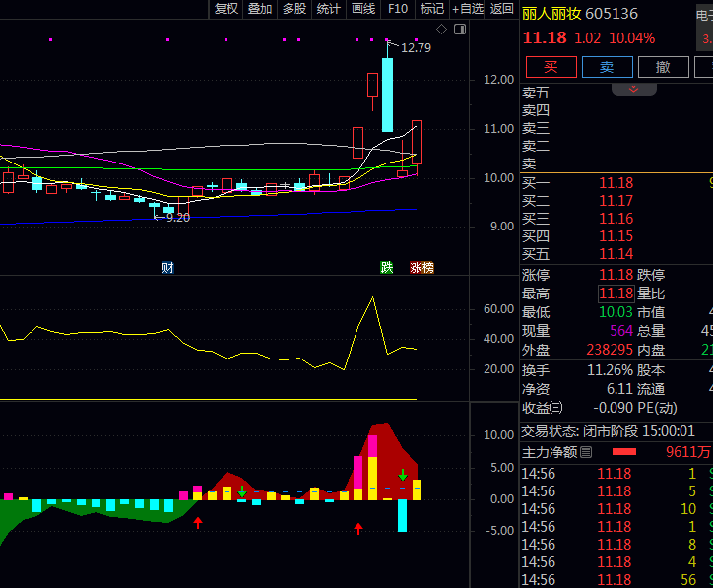
Task: Click the 12.79 high price marker
Action: tap(416, 47)
